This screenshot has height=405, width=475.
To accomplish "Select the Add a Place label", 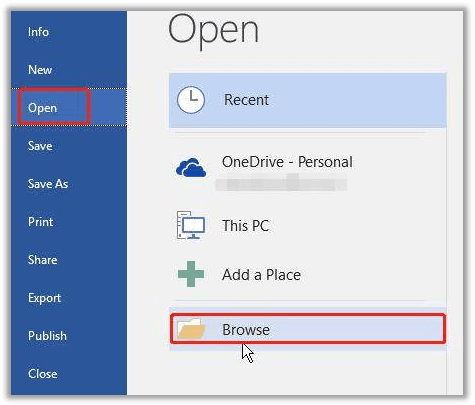I will [x=262, y=275].
